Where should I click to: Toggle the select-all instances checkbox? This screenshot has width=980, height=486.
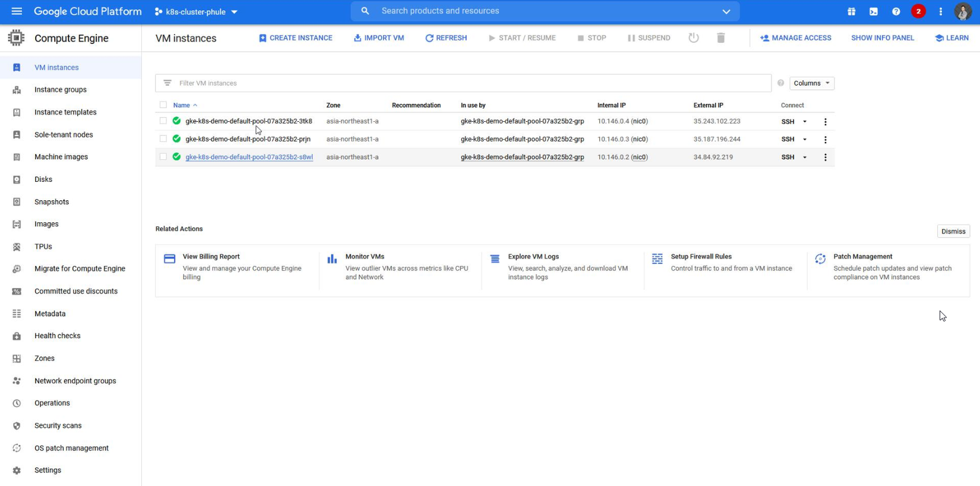[x=163, y=105]
